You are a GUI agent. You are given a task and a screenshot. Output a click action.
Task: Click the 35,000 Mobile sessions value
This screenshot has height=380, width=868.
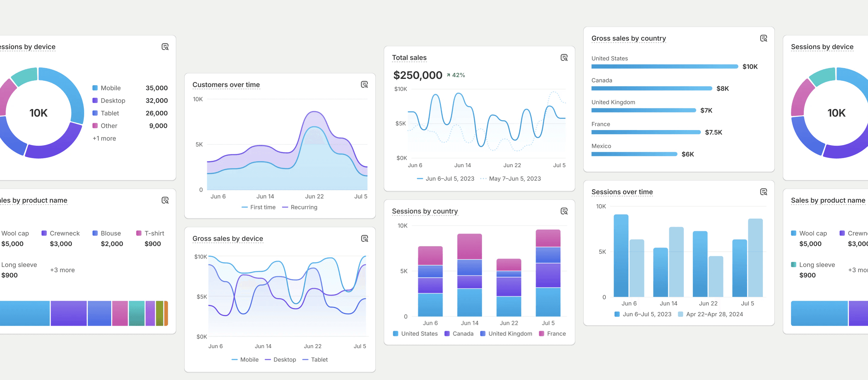156,88
